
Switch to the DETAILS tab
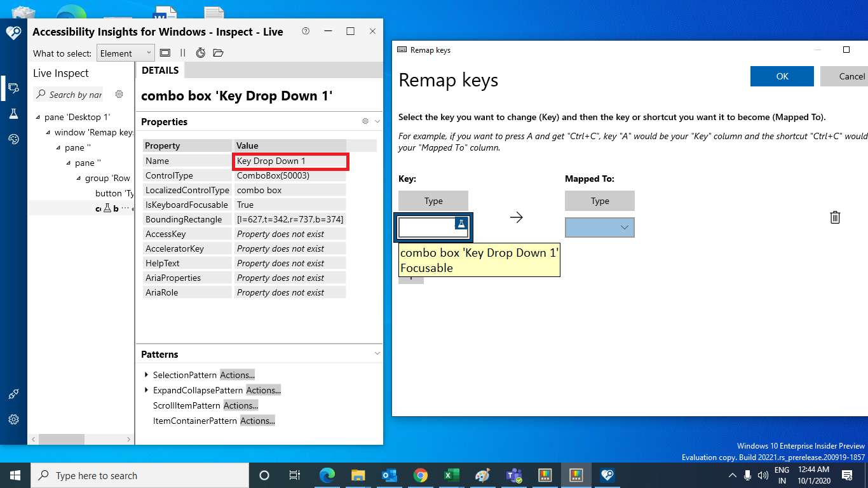pyautogui.click(x=159, y=70)
